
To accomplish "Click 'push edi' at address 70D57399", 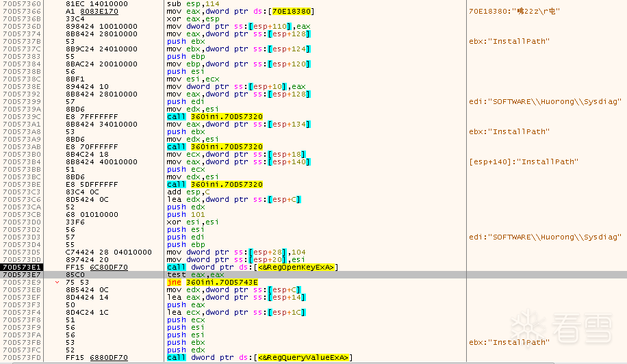I will (x=186, y=101).
